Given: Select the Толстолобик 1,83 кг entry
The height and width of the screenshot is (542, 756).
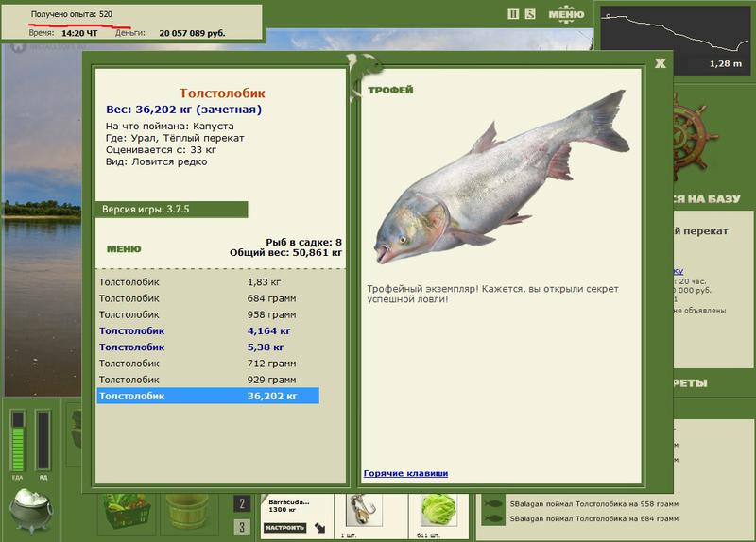Looking at the screenshot, I should [x=208, y=282].
